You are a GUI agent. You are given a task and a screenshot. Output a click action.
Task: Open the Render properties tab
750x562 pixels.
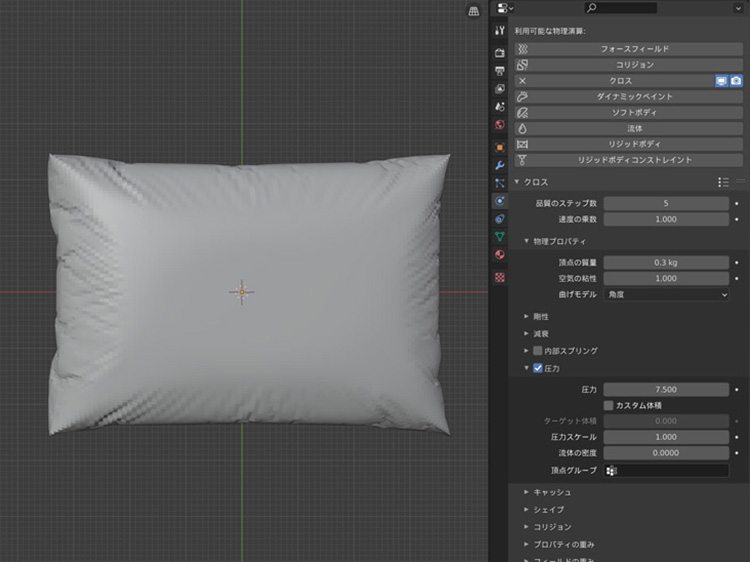click(500, 52)
